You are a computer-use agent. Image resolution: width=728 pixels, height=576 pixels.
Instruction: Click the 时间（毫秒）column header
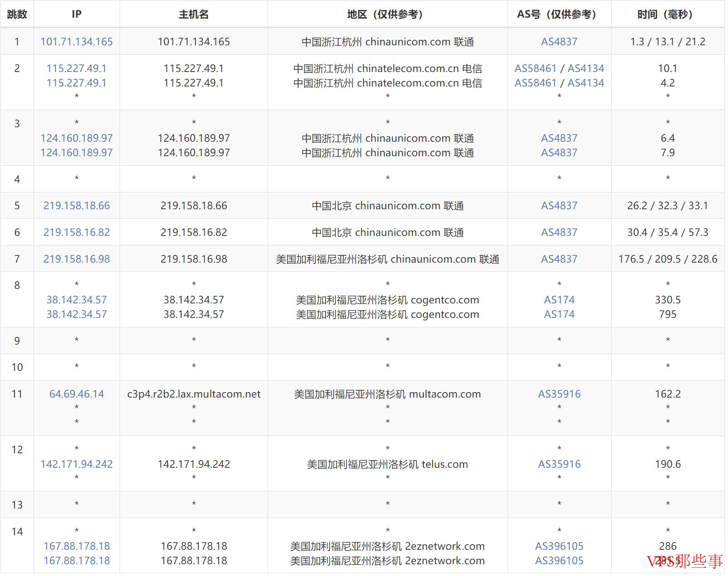point(668,14)
